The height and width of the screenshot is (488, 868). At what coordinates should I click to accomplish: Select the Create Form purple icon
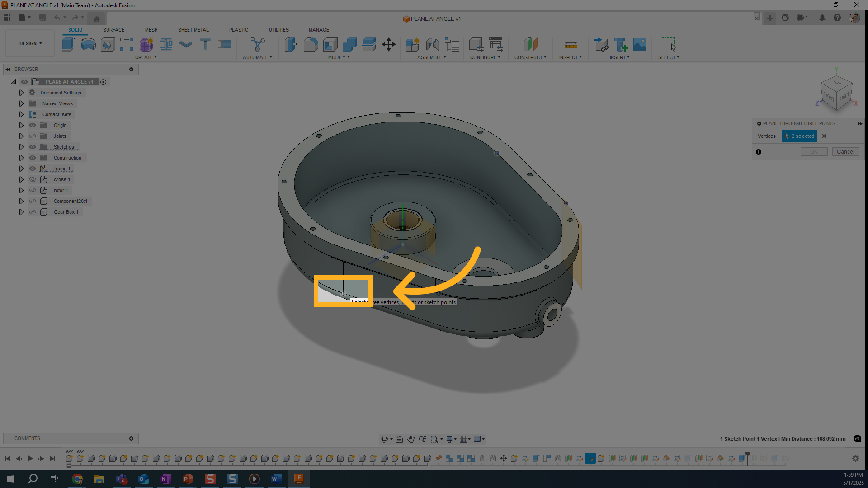point(146,44)
